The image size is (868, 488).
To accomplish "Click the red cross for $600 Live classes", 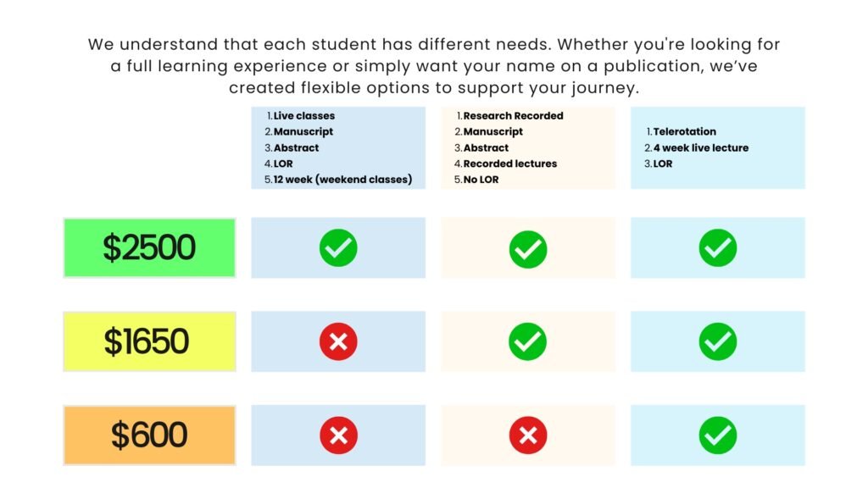I will (x=338, y=435).
